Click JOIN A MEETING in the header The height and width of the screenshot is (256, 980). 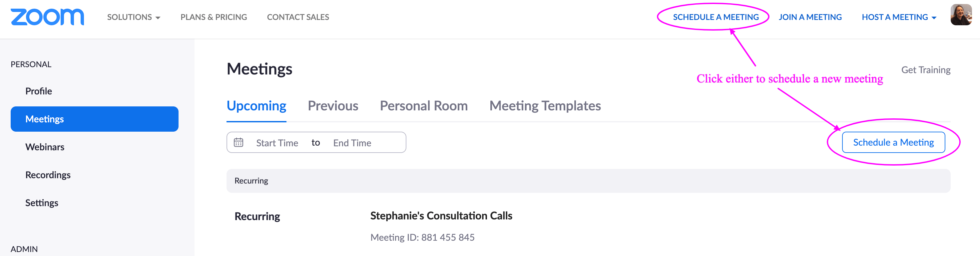click(810, 17)
